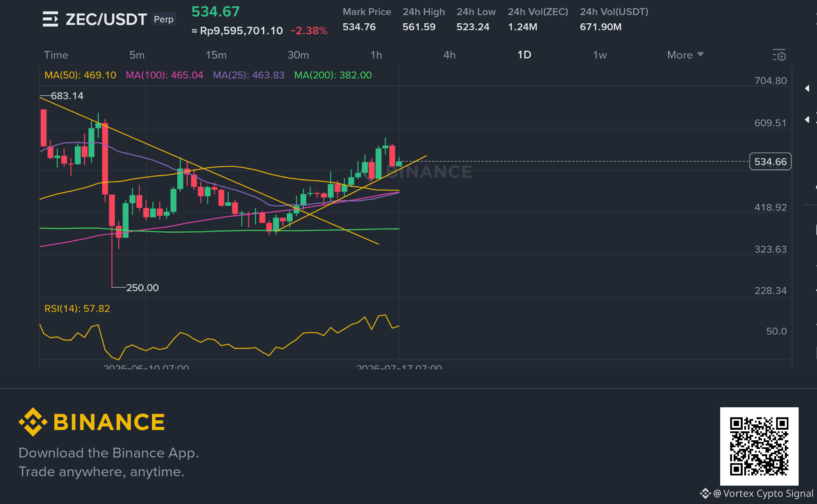Click the -2.38% change value
The width and height of the screenshot is (817, 504).
tap(309, 31)
